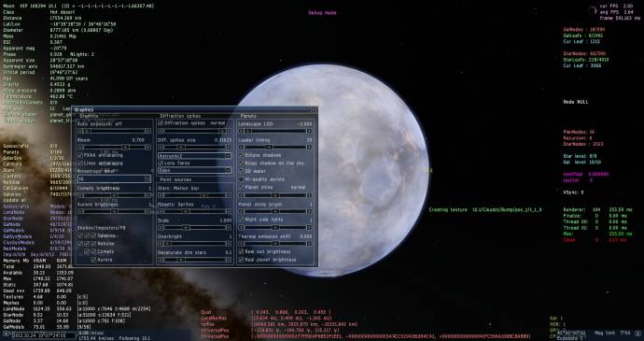The height and width of the screenshot is (341, 644).
Task: Click the Scale slider right arrow
Action: 229,227
